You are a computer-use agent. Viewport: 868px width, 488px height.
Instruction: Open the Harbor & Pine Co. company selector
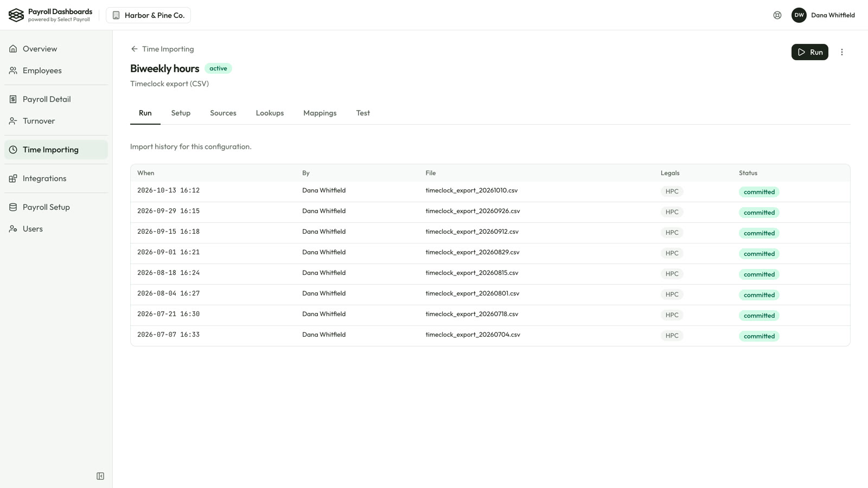click(x=148, y=15)
